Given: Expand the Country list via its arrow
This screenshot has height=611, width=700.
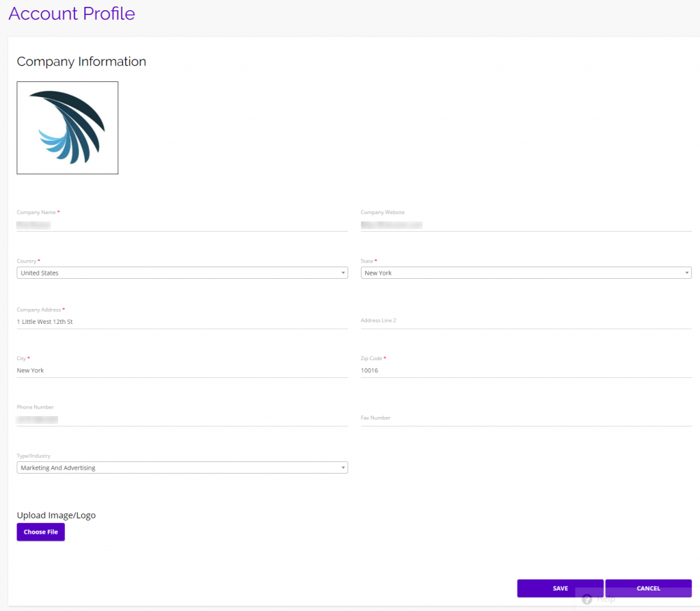Looking at the screenshot, I should [343, 272].
